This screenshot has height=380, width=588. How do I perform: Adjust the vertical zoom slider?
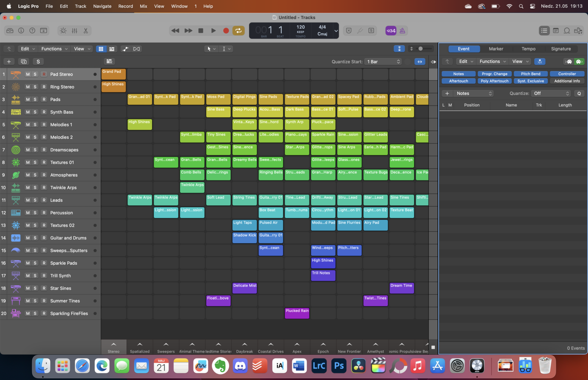tap(421, 49)
